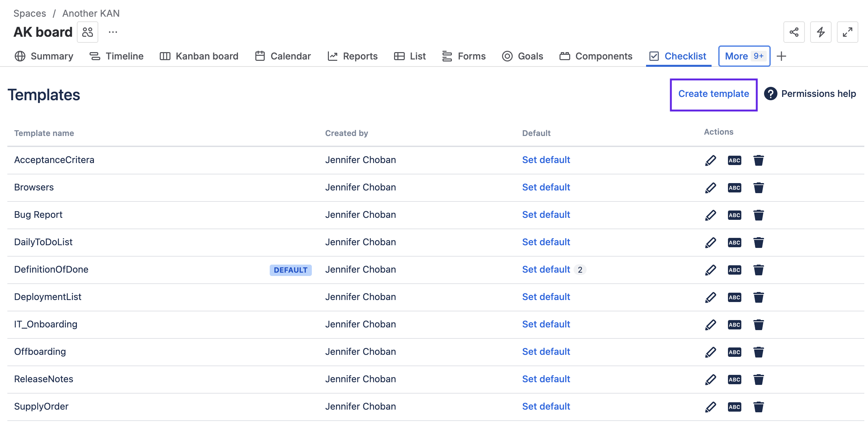Click the edit pencil for AcceptanceCritera template
The width and height of the screenshot is (868, 434).
[x=710, y=160]
